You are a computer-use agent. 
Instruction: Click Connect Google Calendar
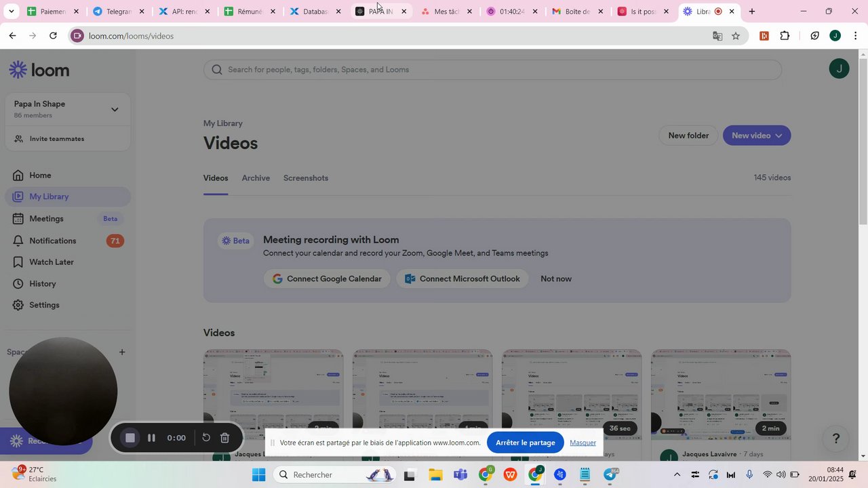tap(327, 279)
